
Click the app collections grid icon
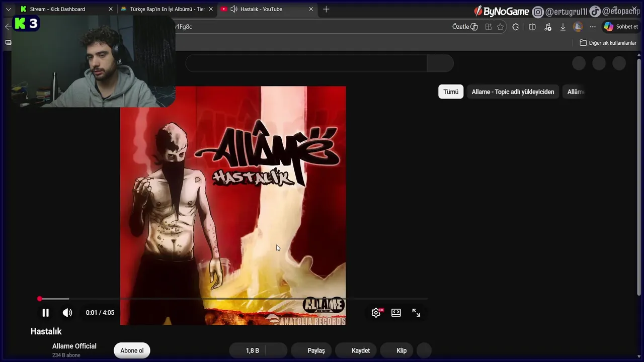click(488, 27)
